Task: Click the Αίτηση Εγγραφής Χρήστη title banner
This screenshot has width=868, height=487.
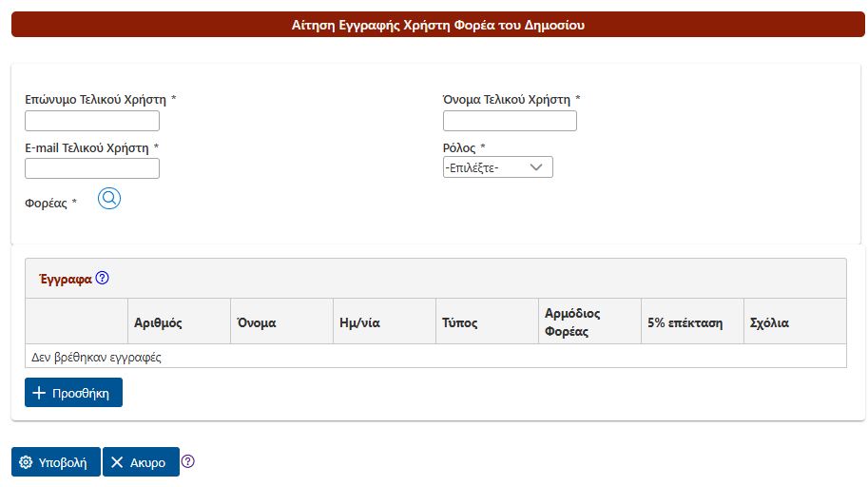Action: 437,25
